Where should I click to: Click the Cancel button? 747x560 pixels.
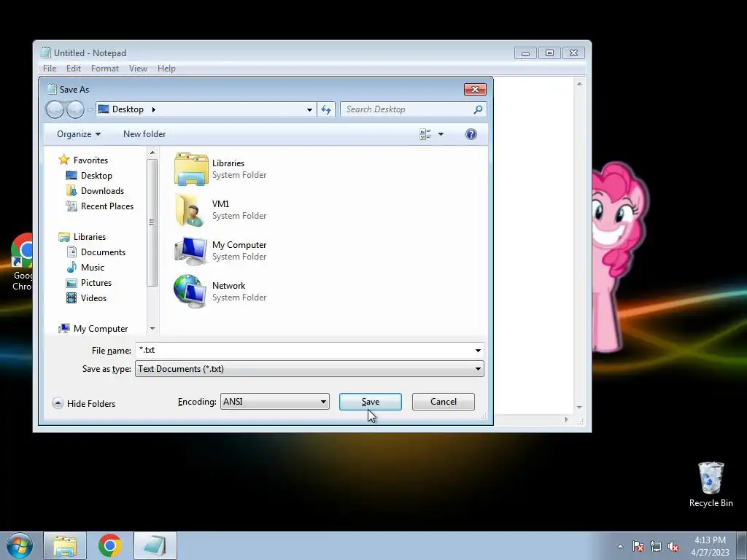pyautogui.click(x=443, y=402)
